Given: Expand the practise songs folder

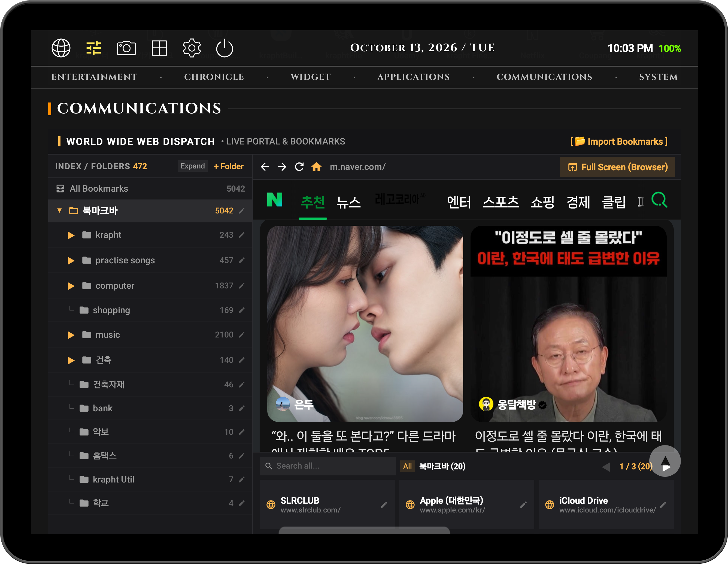Looking at the screenshot, I should pos(71,261).
